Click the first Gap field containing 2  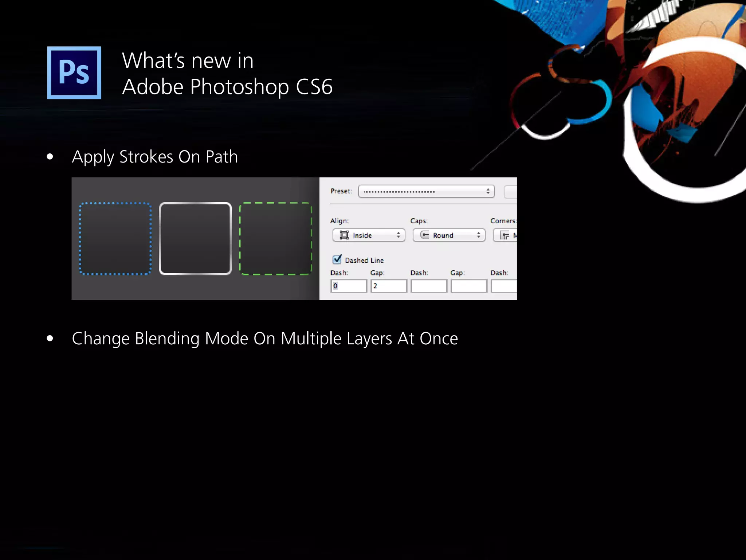click(389, 286)
